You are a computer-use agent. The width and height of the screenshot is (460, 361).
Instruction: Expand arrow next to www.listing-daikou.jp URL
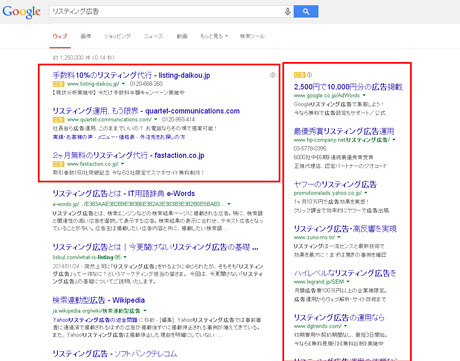123,84
